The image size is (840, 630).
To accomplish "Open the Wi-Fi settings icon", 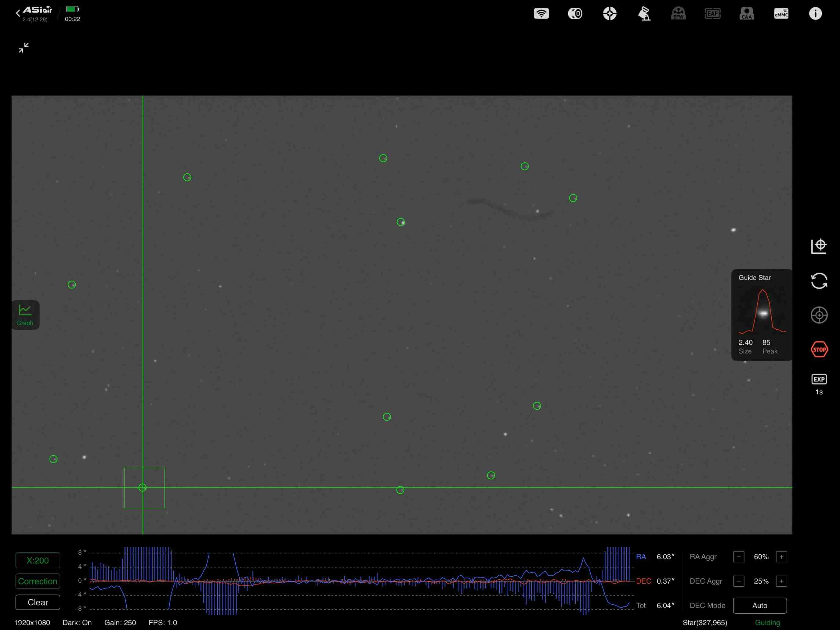I will tap(541, 14).
